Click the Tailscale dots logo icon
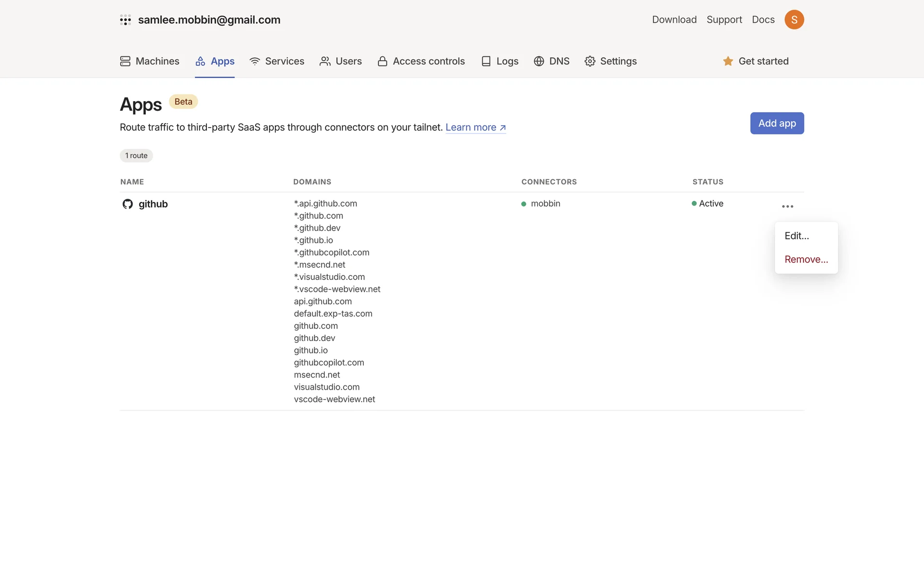 click(x=125, y=20)
